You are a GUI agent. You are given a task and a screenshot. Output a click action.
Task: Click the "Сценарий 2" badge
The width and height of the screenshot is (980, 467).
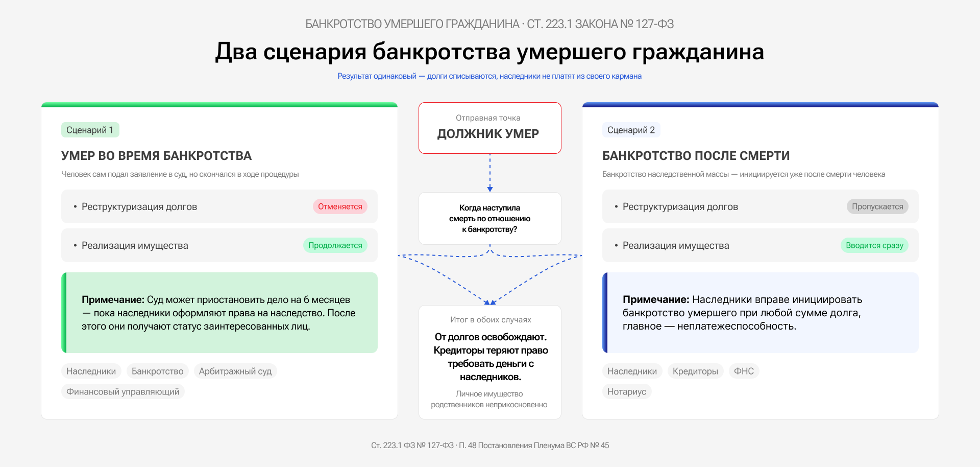click(x=631, y=130)
